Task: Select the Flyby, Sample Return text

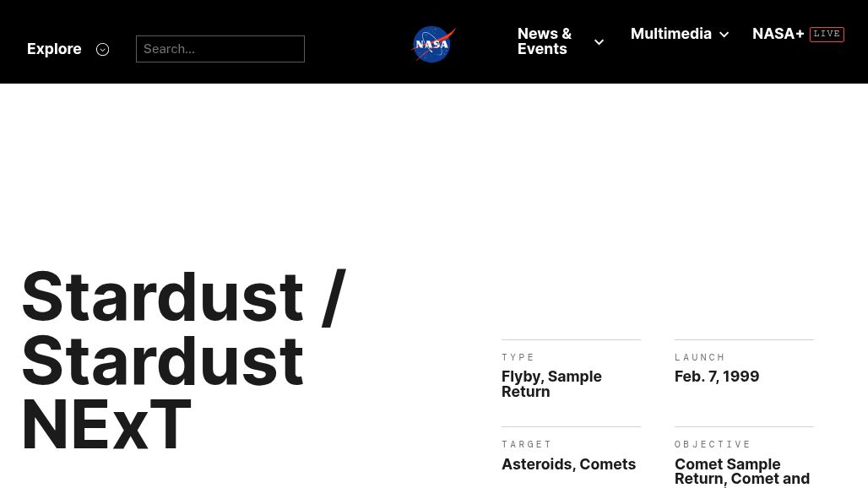Action: pos(551,384)
